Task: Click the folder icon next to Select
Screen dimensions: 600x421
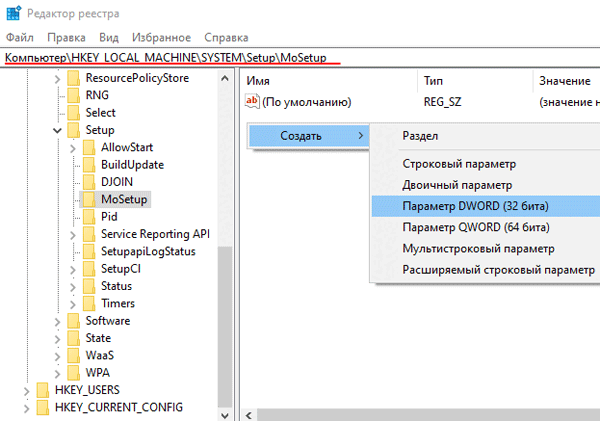Action: pos(73,113)
